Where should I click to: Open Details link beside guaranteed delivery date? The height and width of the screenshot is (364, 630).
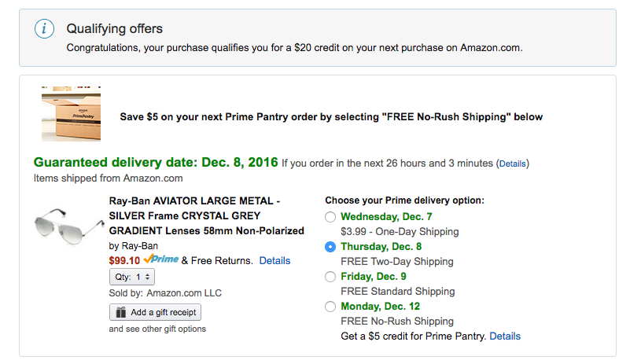click(512, 164)
